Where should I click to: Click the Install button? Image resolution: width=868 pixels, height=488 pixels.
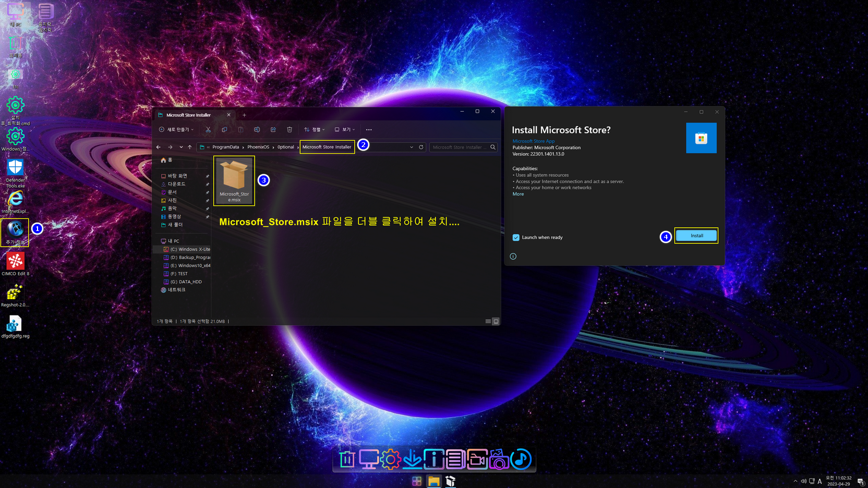tap(696, 236)
